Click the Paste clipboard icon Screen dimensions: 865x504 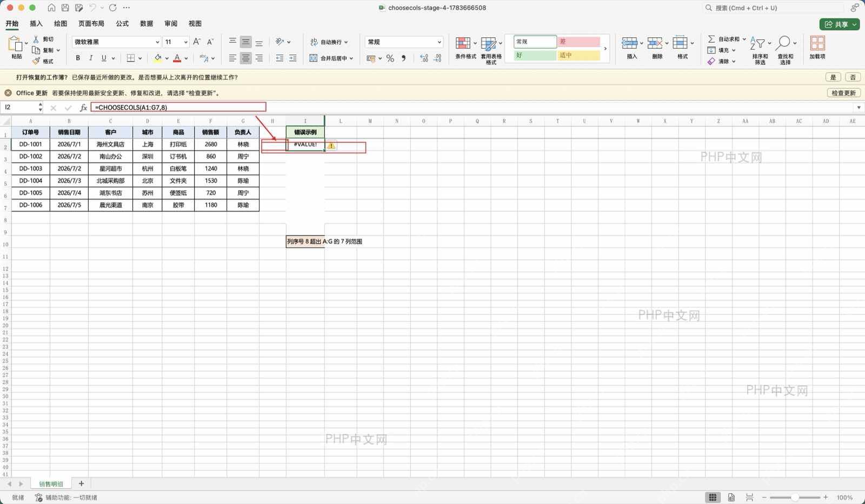coord(15,44)
